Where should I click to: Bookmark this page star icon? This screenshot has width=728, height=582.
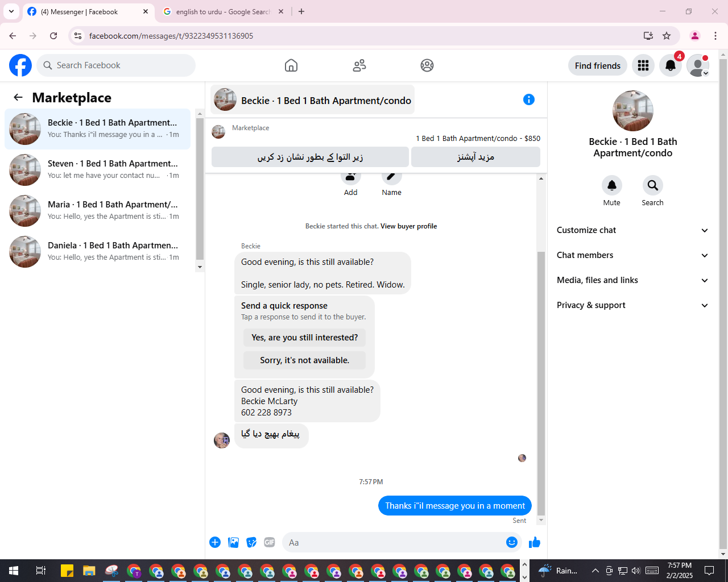point(667,36)
